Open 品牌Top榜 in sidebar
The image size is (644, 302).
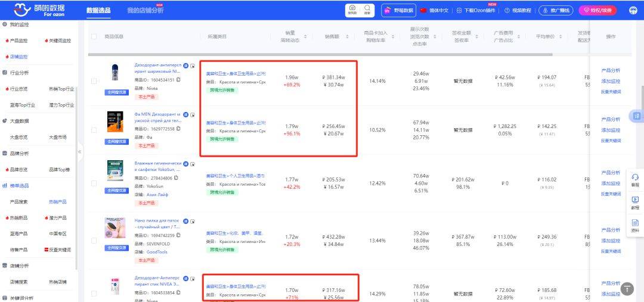pyautogui.click(x=59, y=169)
